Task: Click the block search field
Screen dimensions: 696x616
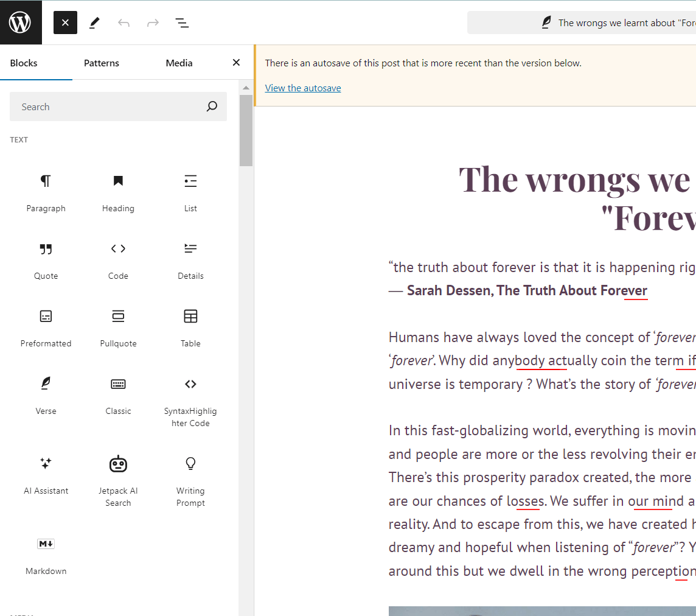Action: pos(110,107)
